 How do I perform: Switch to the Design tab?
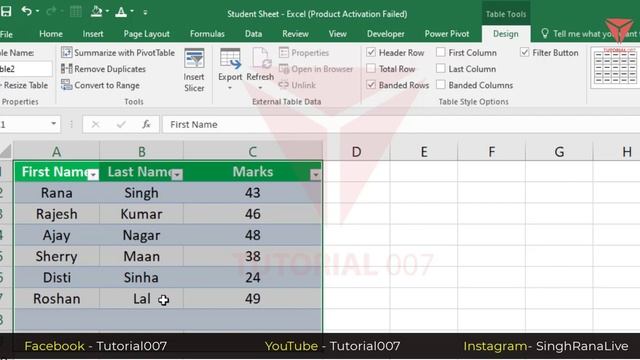[x=506, y=34]
